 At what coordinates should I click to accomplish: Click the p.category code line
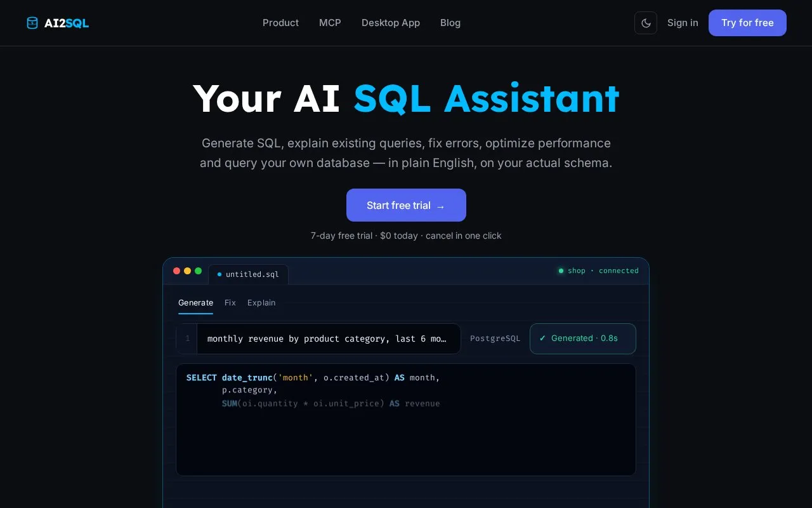tap(249, 391)
